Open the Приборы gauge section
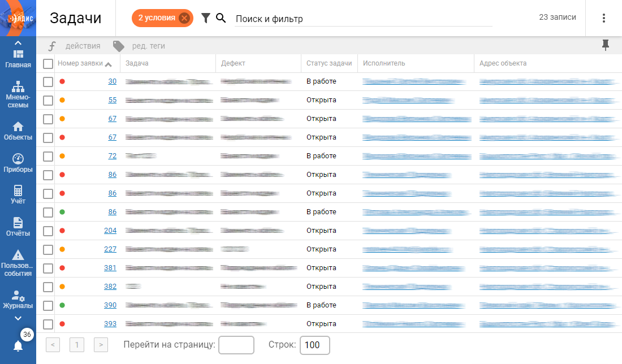This screenshot has height=364, width=622. (x=18, y=163)
